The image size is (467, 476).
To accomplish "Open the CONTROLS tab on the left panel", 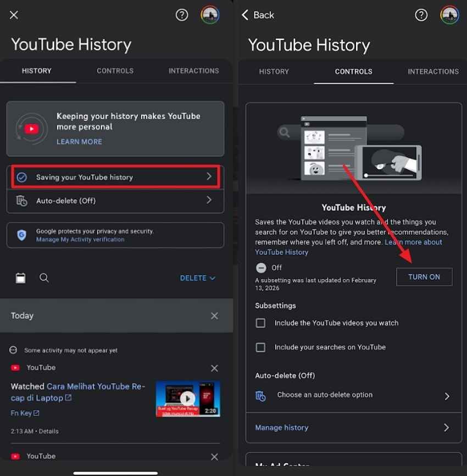I will [115, 71].
